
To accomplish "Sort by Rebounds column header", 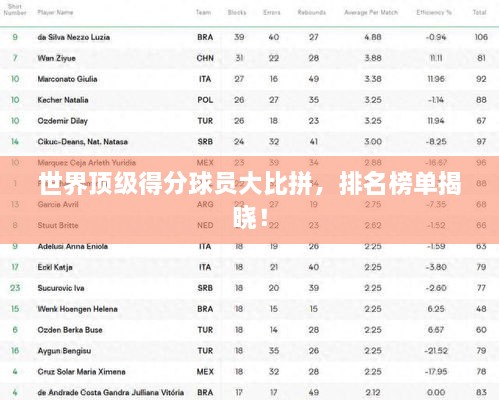I will tap(312, 12).
